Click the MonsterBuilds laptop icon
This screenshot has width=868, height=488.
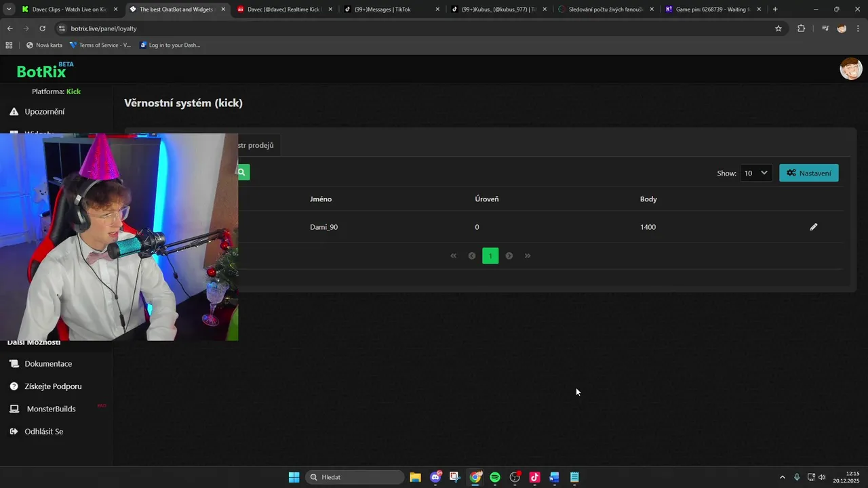[x=14, y=409]
